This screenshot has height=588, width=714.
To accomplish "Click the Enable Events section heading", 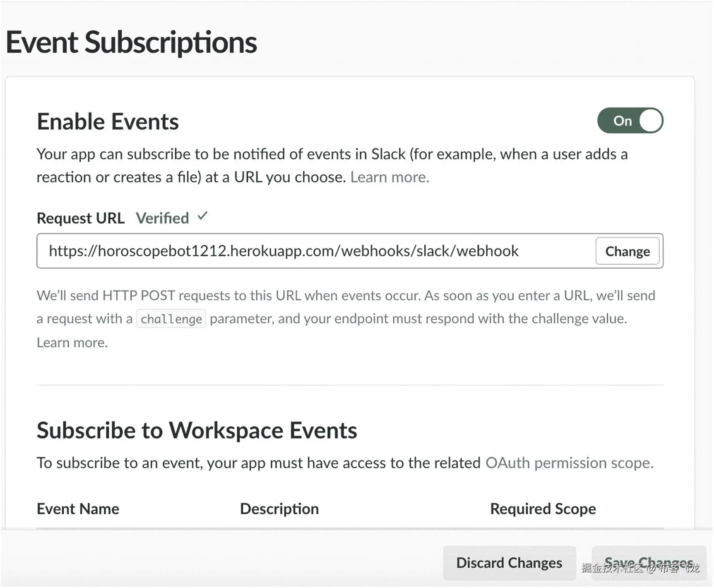I will pos(108,122).
